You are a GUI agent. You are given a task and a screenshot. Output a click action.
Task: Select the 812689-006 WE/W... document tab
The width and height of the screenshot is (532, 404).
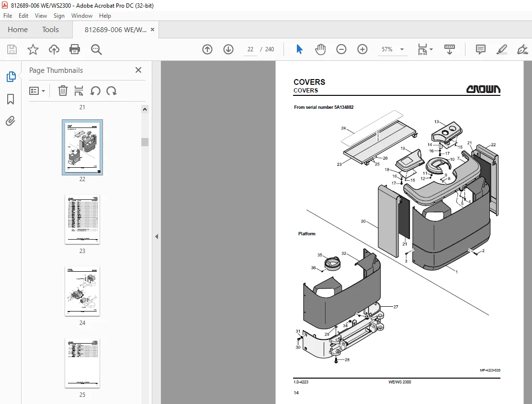tap(115, 30)
